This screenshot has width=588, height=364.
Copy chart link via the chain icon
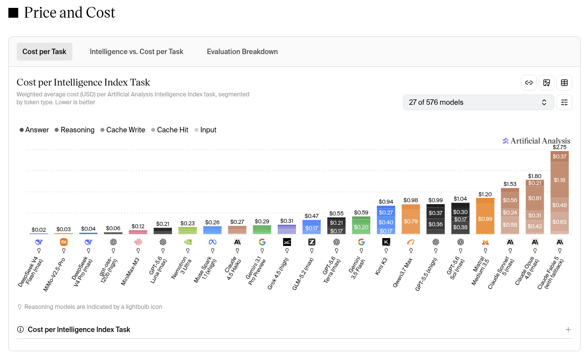pos(529,83)
